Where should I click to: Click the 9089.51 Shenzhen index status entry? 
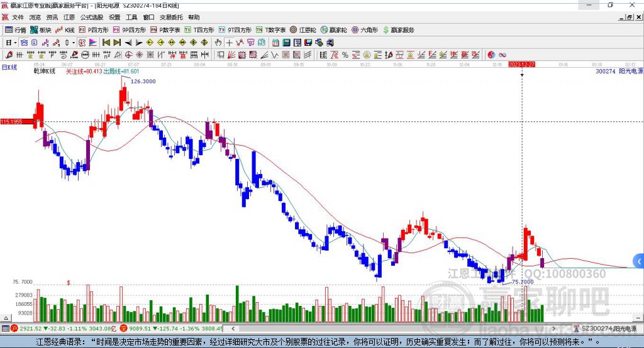[x=172, y=329]
